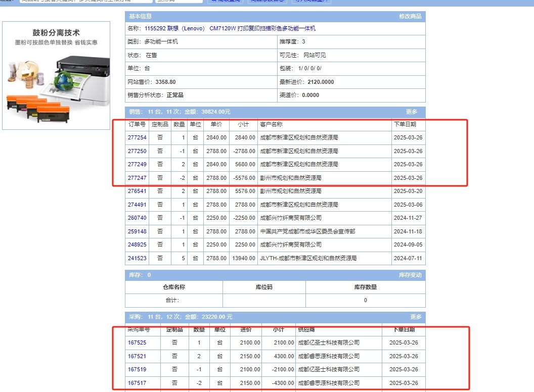This screenshot has width=534, height=392.
Task: Click the order date 2024-09-05
Action: click(408, 244)
